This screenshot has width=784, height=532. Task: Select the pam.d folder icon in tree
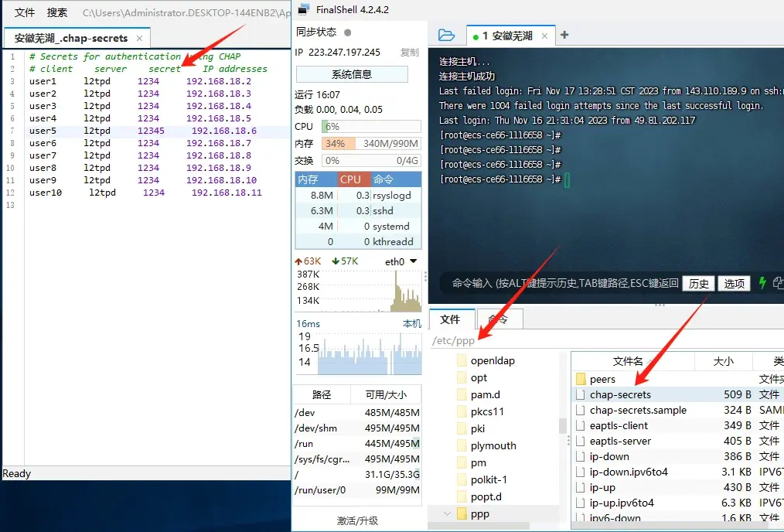click(x=462, y=394)
